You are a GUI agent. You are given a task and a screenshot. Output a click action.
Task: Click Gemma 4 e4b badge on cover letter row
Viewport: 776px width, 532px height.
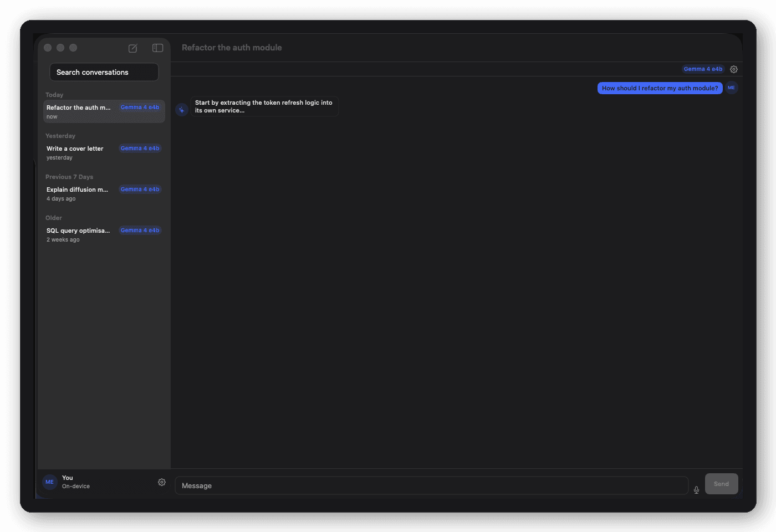[x=140, y=149]
